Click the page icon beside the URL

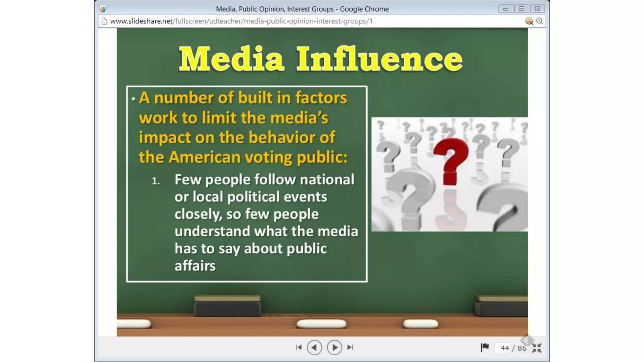pos(104,21)
